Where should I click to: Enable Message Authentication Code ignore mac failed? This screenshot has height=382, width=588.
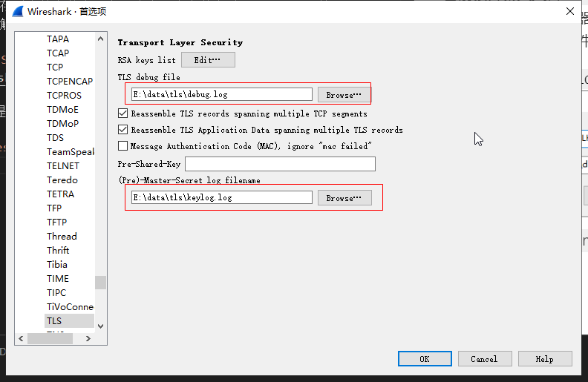click(x=123, y=146)
